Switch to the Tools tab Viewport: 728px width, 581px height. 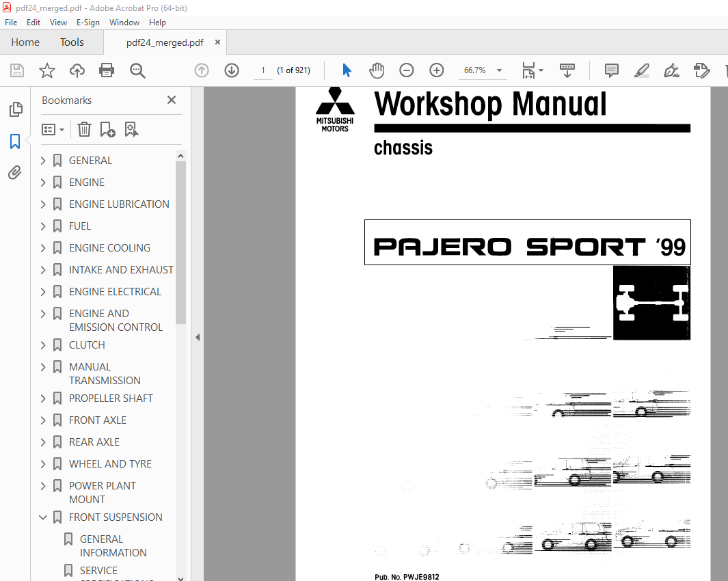coord(72,42)
